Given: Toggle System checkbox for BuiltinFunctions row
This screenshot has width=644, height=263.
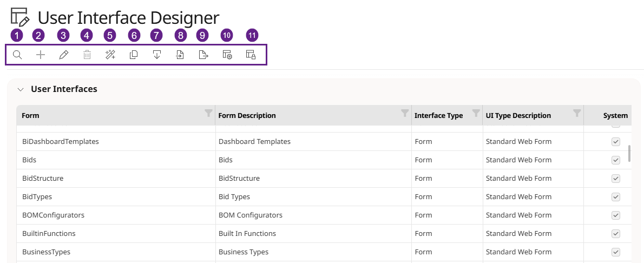Looking at the screenshot, I should pyautogui.click(x=616, y=233).
